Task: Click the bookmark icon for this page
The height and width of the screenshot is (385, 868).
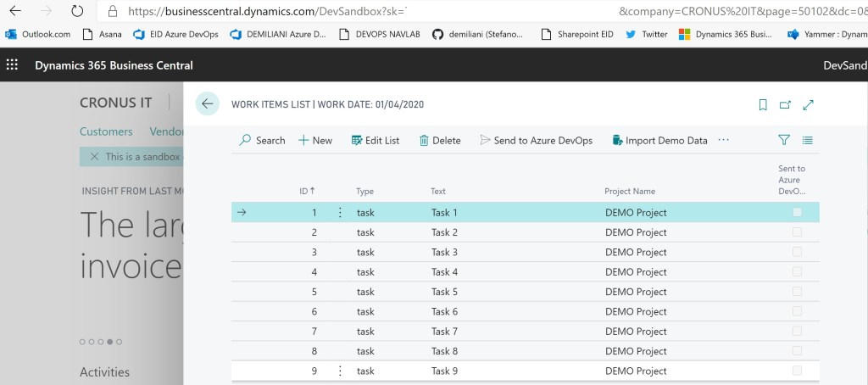Action: click(763, 105)
